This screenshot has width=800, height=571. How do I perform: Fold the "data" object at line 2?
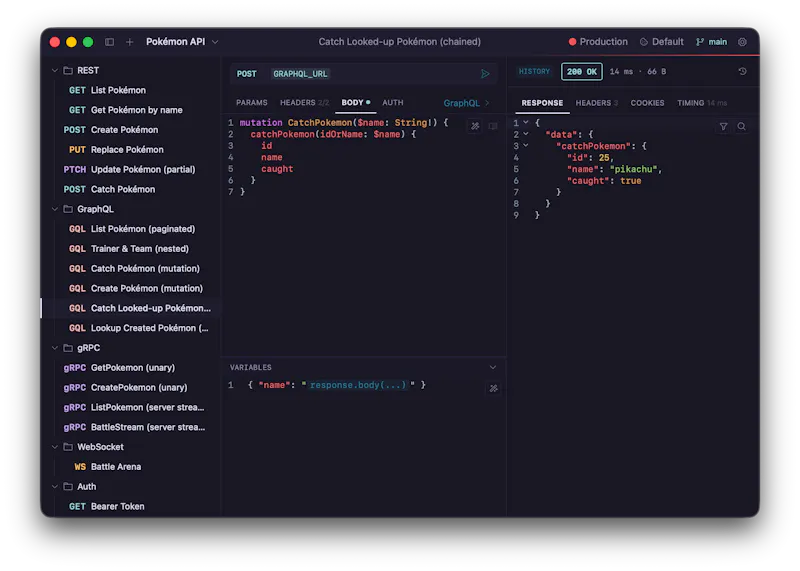tap(526, 134)
